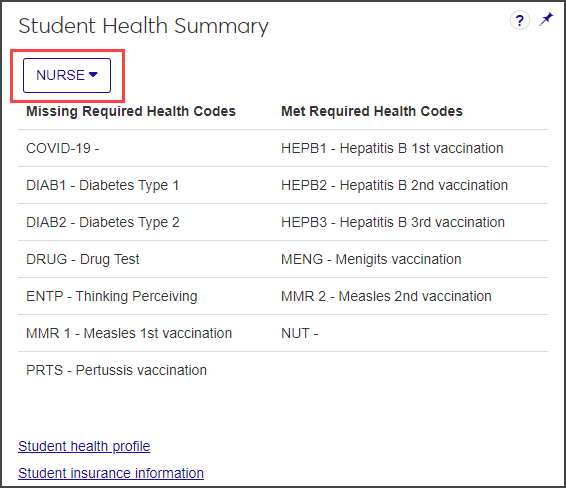
Task: Select DRUG - Drug Test entry
Action: click(83, 259)
